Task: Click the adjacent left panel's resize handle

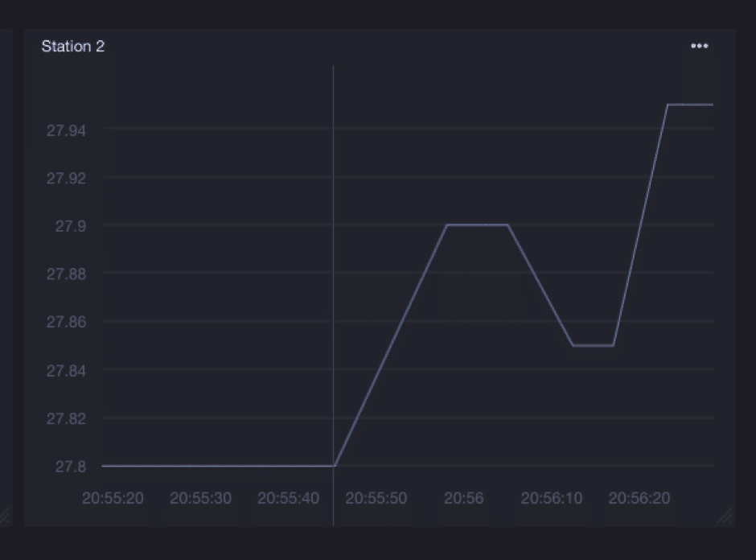Action: 5,515
